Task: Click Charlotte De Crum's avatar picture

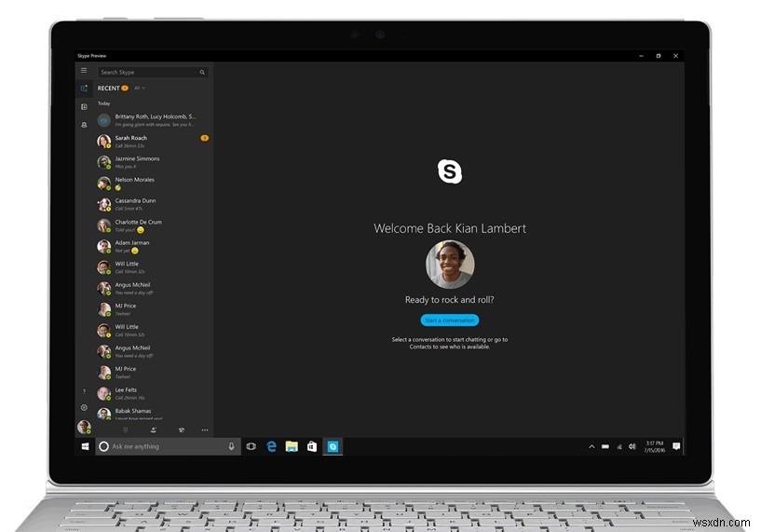Action: [x=104, y=225]
